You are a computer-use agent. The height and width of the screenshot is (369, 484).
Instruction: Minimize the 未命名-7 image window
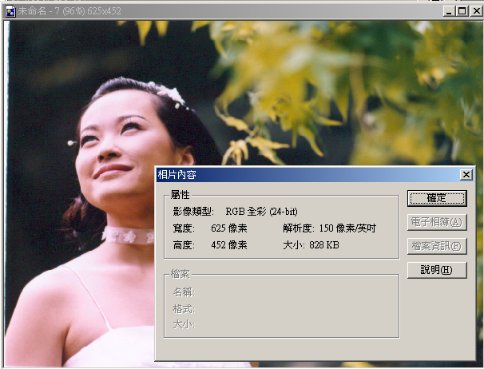pyautogui.click(x=449, y=11)
